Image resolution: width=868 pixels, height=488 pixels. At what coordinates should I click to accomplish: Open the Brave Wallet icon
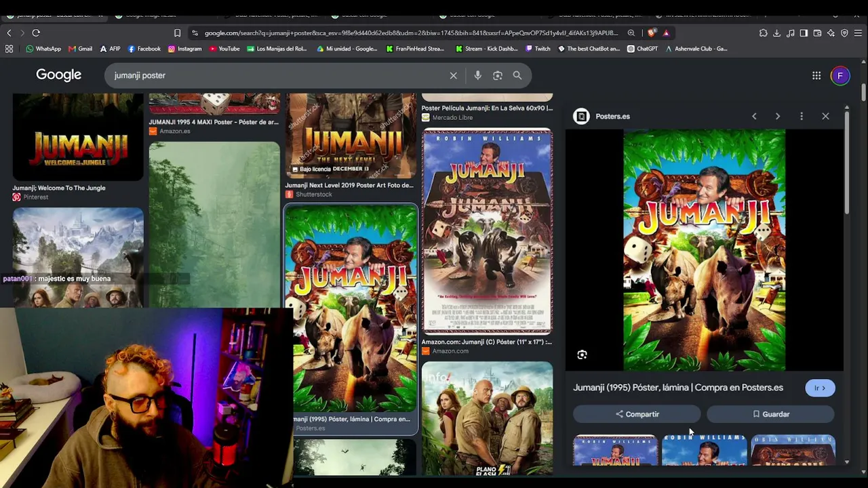[x=817, y=33]
